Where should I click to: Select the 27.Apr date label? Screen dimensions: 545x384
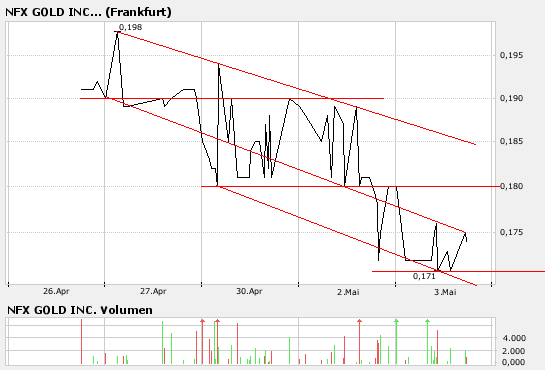[153, 291]
